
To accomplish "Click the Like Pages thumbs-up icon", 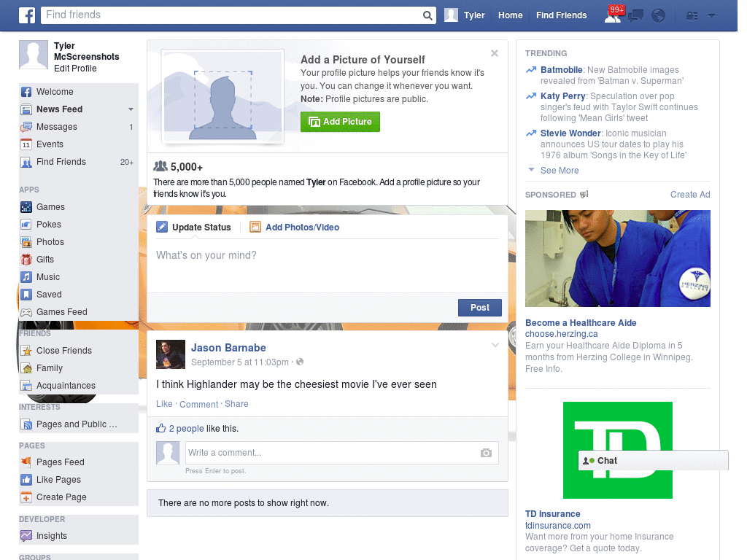I will [x=26, y=480].
